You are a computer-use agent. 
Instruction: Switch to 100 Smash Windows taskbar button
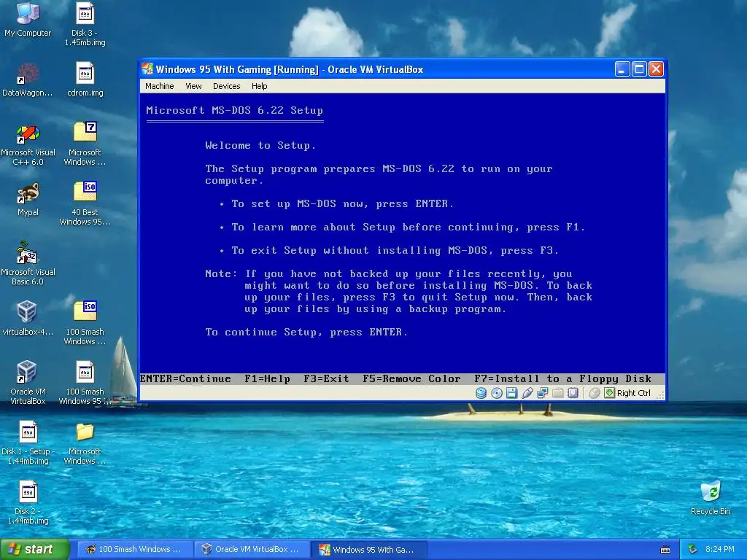click(x=135, y=549)
